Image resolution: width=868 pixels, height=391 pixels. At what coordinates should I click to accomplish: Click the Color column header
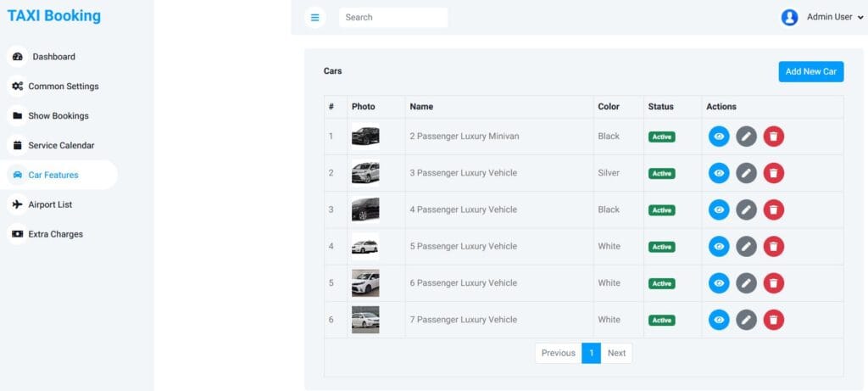click(x=609, y=106)
